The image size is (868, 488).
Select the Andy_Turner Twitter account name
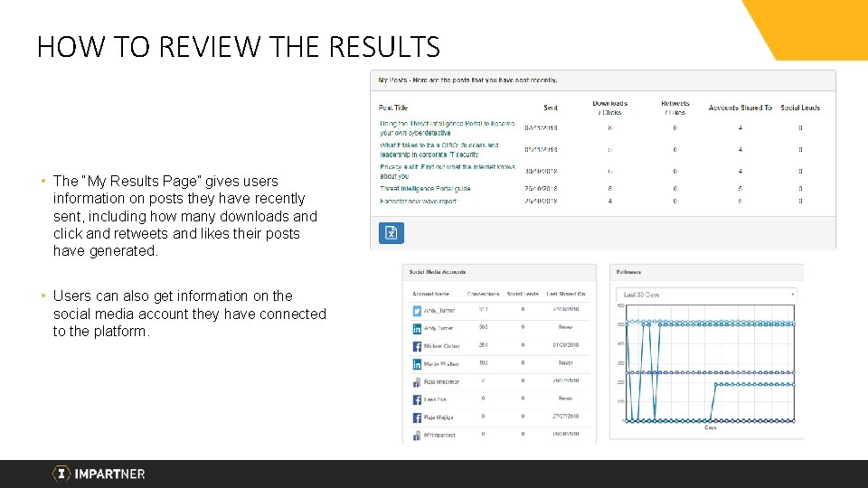(439, 311)
